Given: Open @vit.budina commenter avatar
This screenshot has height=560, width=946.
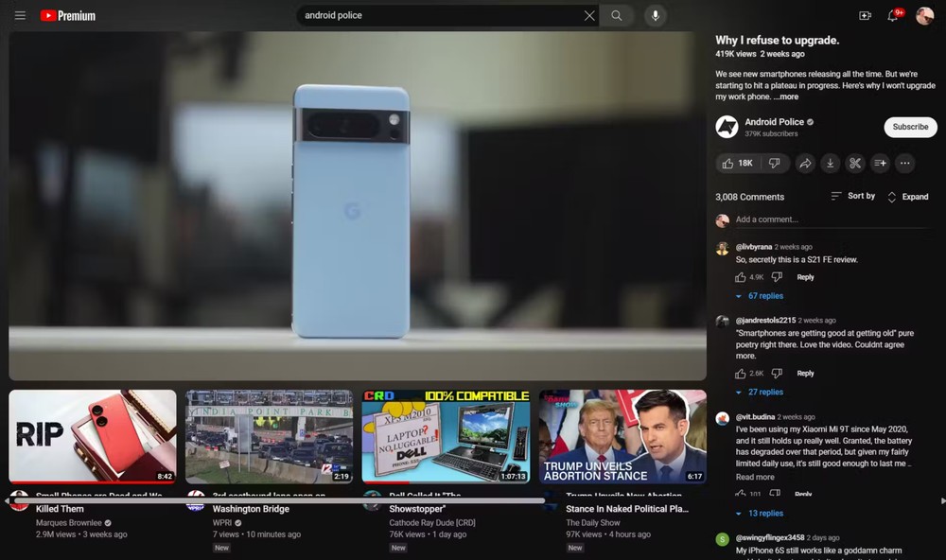Looking at the screenshot, I should [x=722, y=419].
